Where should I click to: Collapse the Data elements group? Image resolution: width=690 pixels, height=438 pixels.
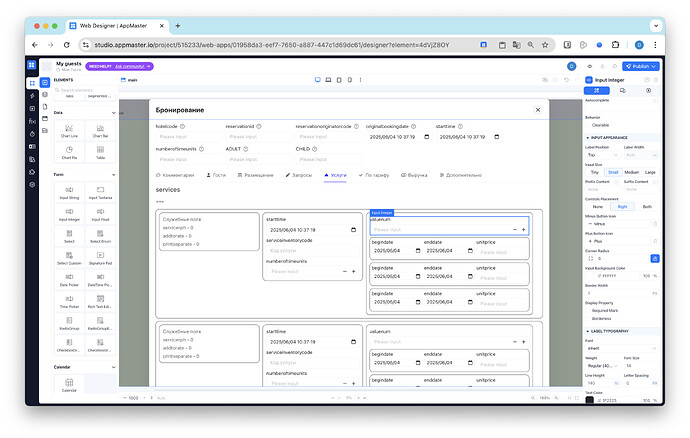point(114,113)
